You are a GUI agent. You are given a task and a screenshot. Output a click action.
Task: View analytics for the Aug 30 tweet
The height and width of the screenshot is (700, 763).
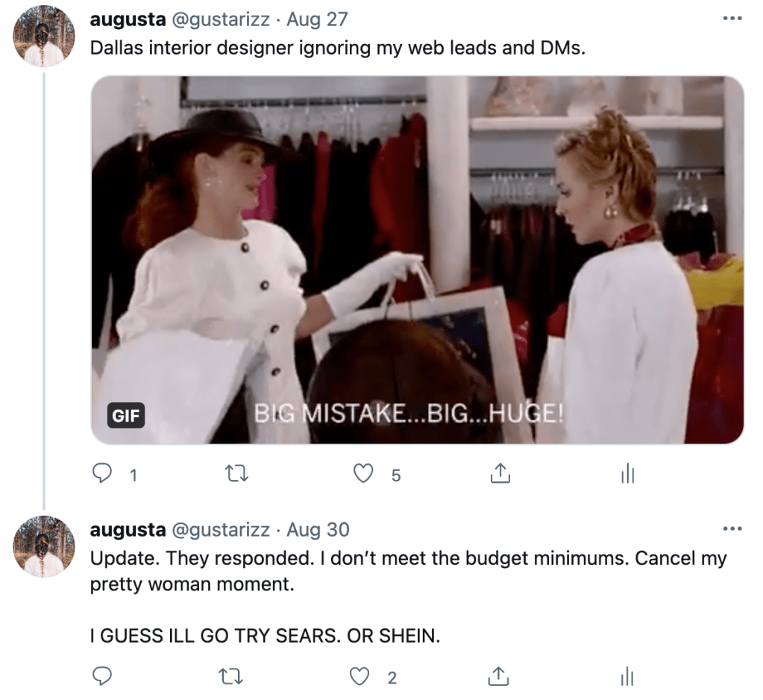pyautogui.click(x=627, y=676)
